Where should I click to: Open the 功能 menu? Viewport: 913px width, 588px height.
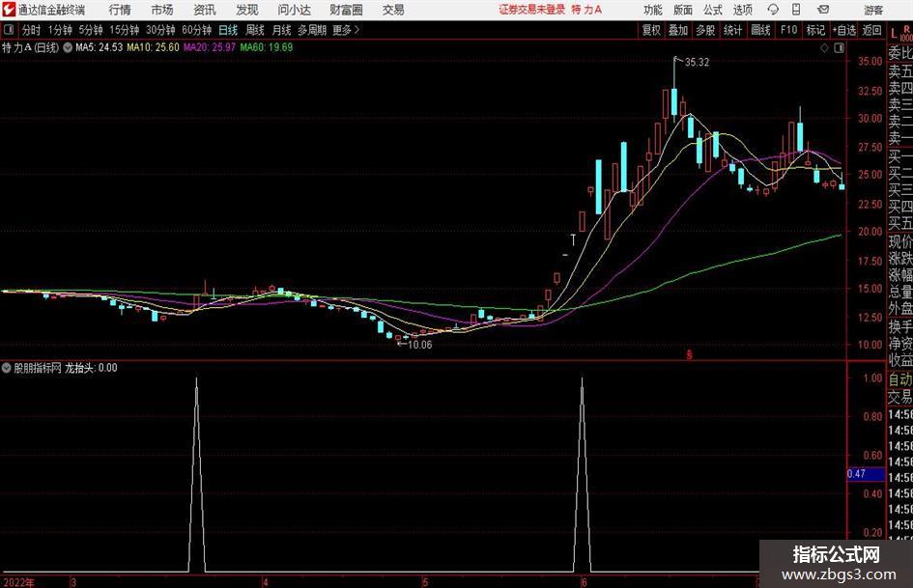pos(653,10)
